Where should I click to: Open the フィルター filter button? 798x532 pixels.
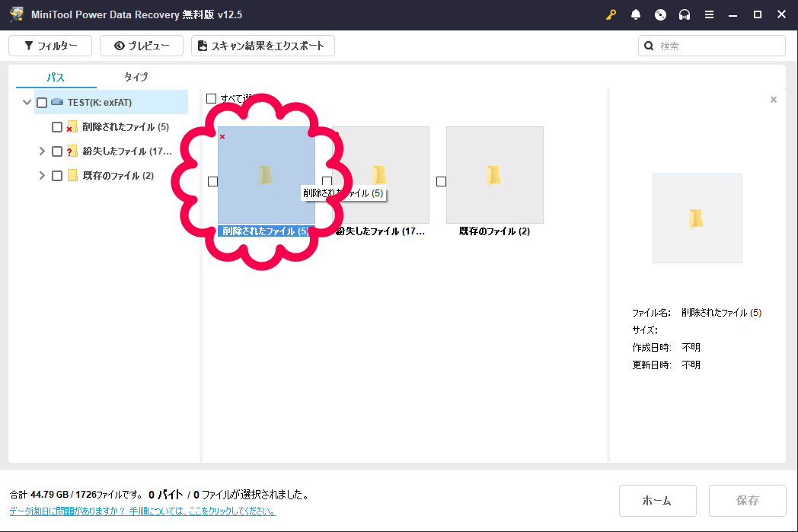50,46
